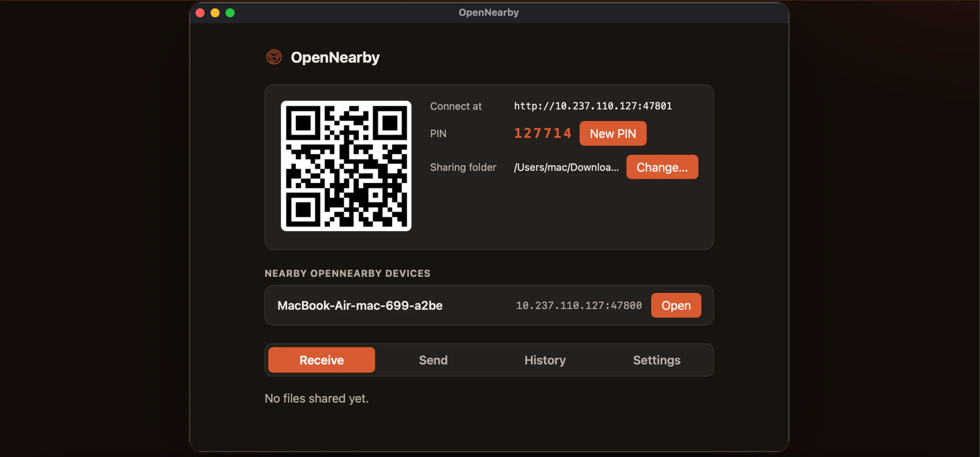
Task: Click the 'Nearby OpenNearby Devices' heading
Action: point(347,273)
